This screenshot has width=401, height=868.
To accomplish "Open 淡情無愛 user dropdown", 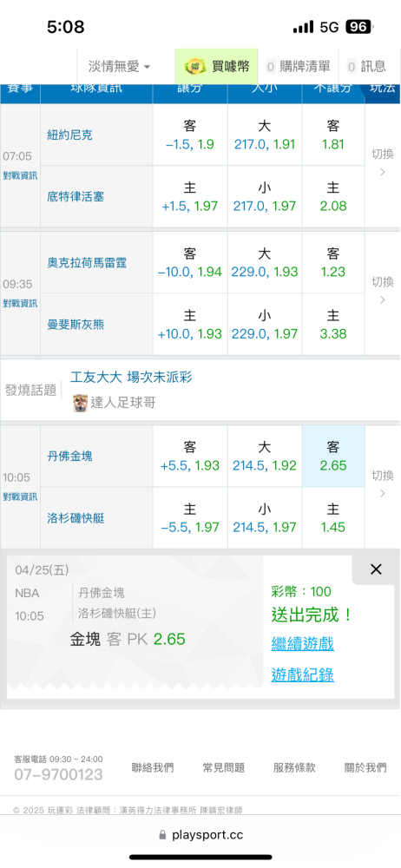I will (x=119, y=67).
